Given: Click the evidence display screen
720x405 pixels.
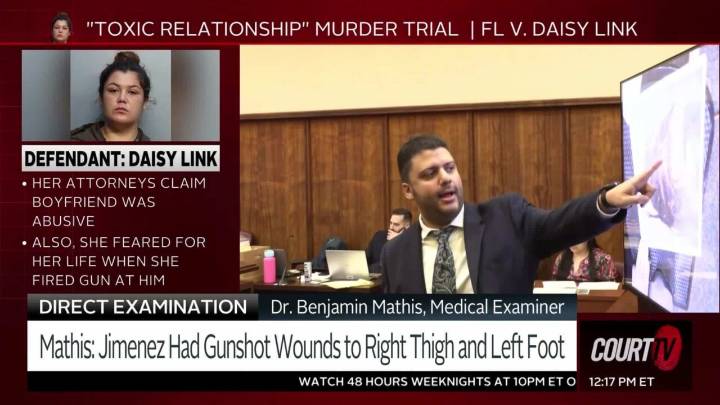Looking at the screenshot, I should pos(669,177).
